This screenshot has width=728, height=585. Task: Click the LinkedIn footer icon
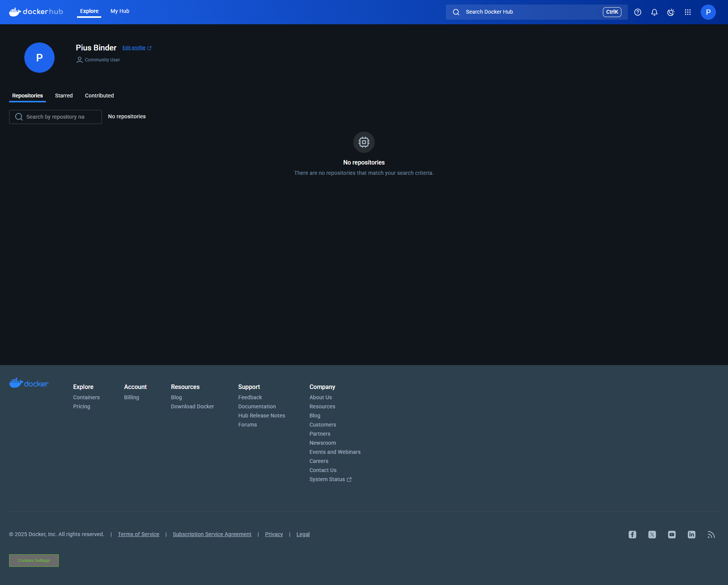[x=692, y=535]
